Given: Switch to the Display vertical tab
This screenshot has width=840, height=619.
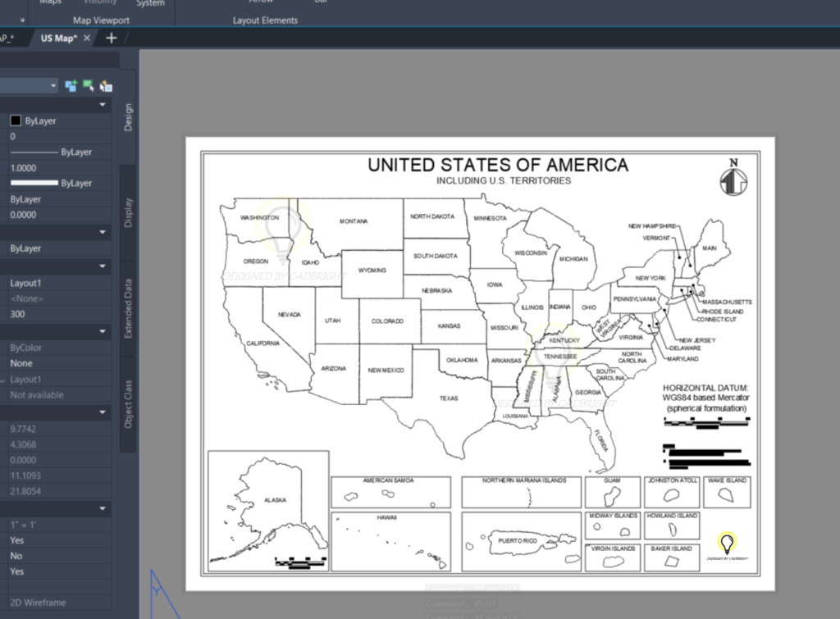Looking at the screenshot, I should [x=128, y=212].
